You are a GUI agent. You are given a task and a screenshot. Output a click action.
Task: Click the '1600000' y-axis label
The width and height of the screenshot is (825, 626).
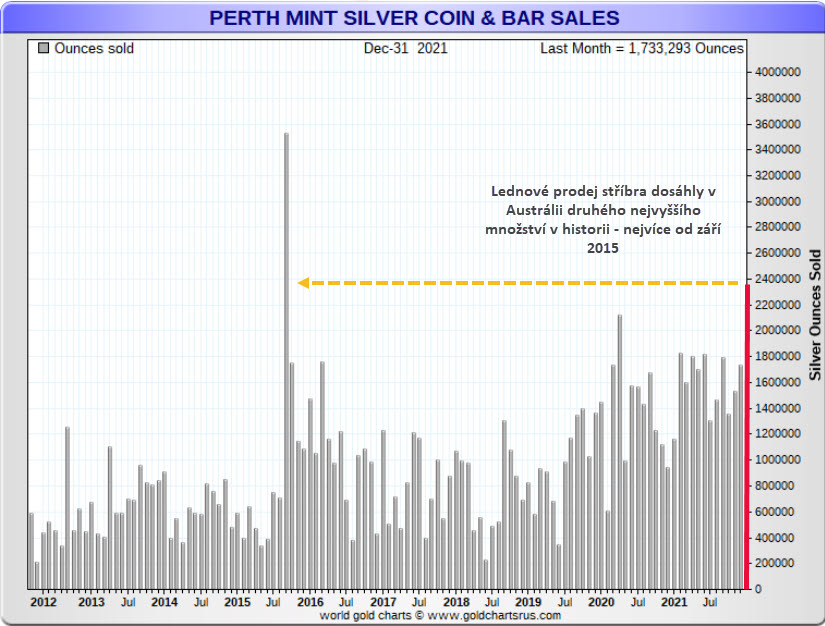point(778,382)
